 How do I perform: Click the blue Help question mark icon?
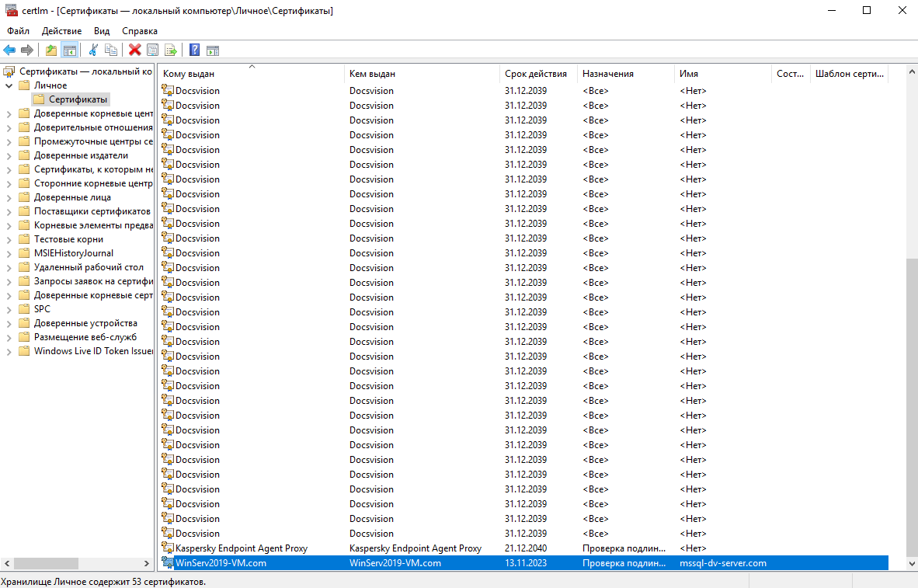click(194, 50)
